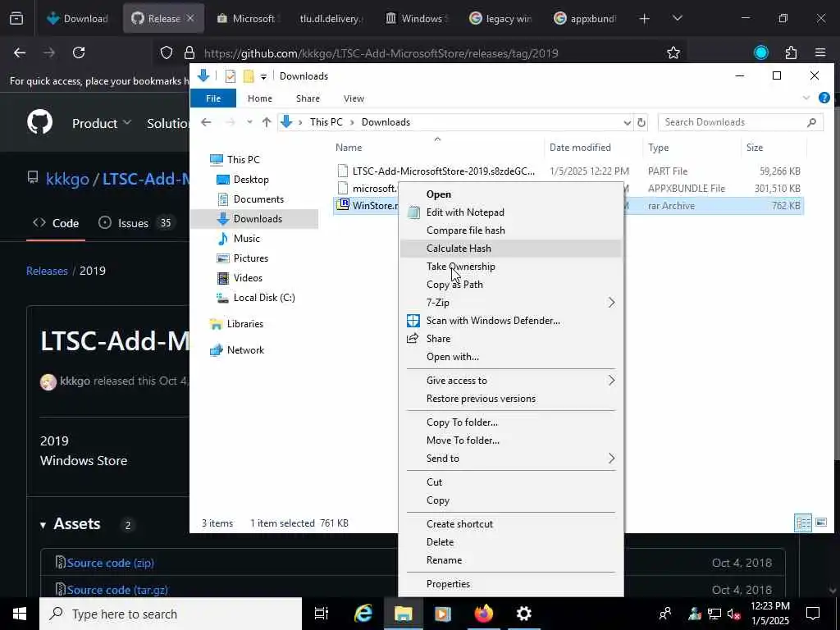Switch to the Home ribbon tab

(260, 98)
